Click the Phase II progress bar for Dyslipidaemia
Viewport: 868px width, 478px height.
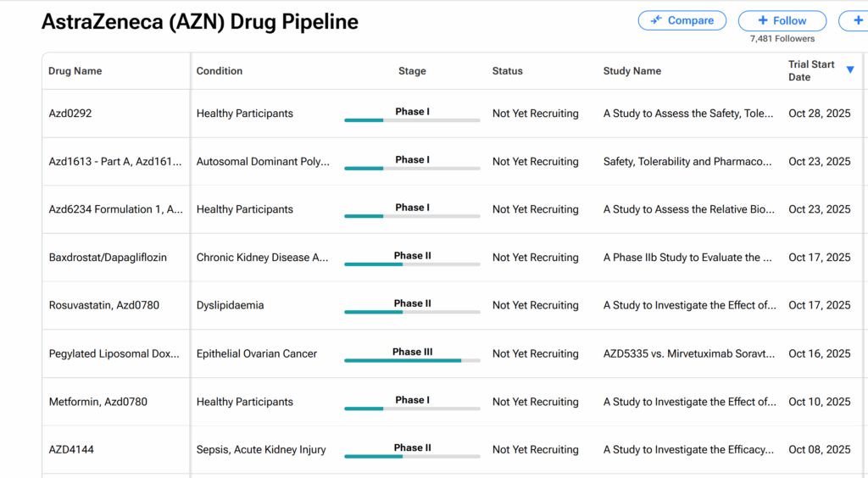click(x=412, y=312)
